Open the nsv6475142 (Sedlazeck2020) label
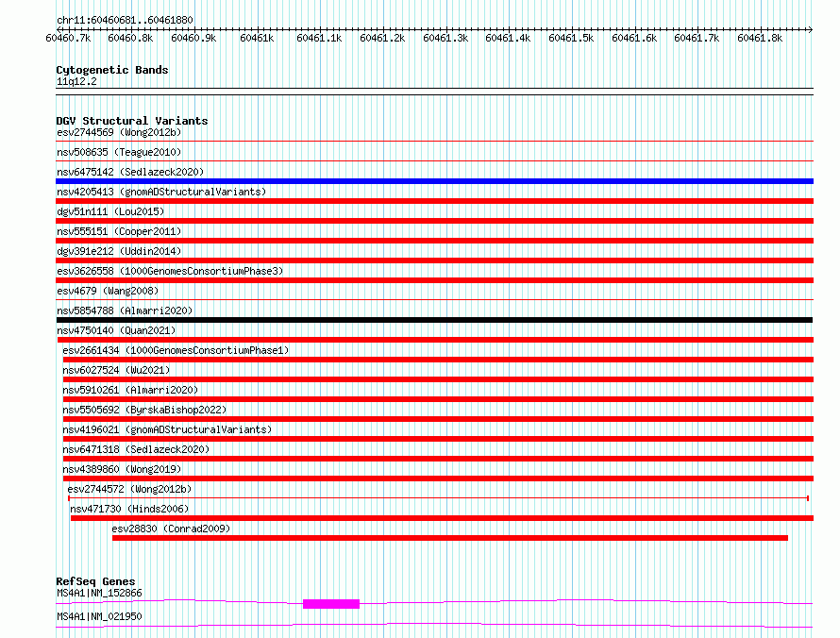 tap(130, 172)
